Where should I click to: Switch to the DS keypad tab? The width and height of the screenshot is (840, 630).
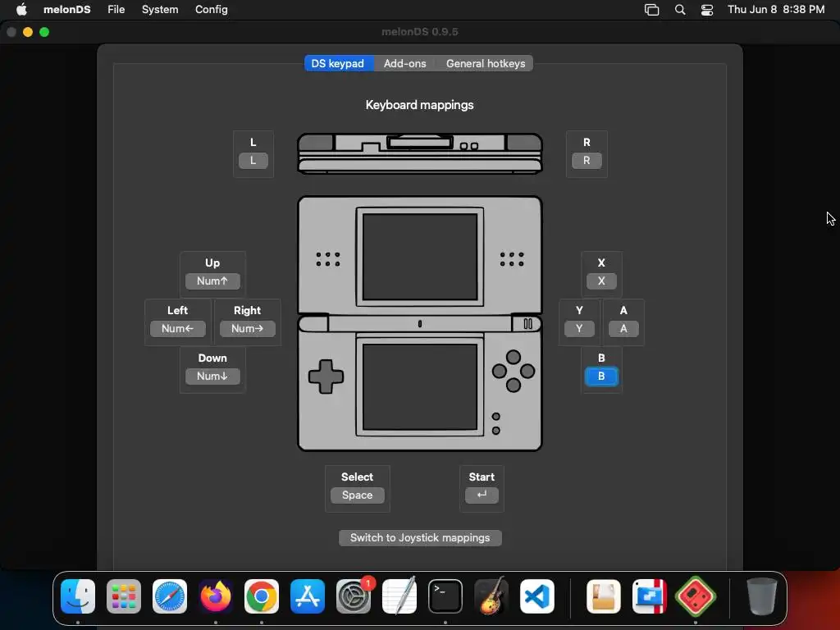coord(338,63)
